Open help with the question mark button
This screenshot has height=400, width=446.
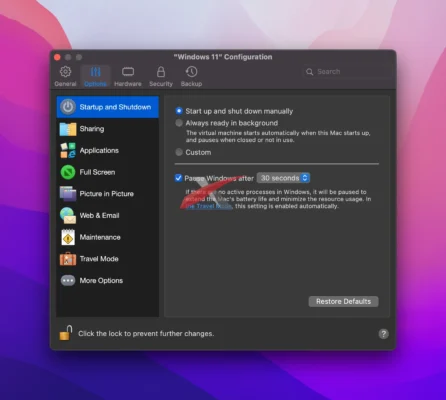click(383, 334)
